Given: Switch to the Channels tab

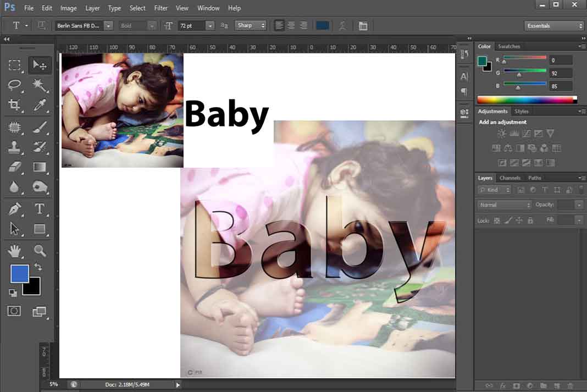Looking at the screenshot, I should tap(510, 178).
